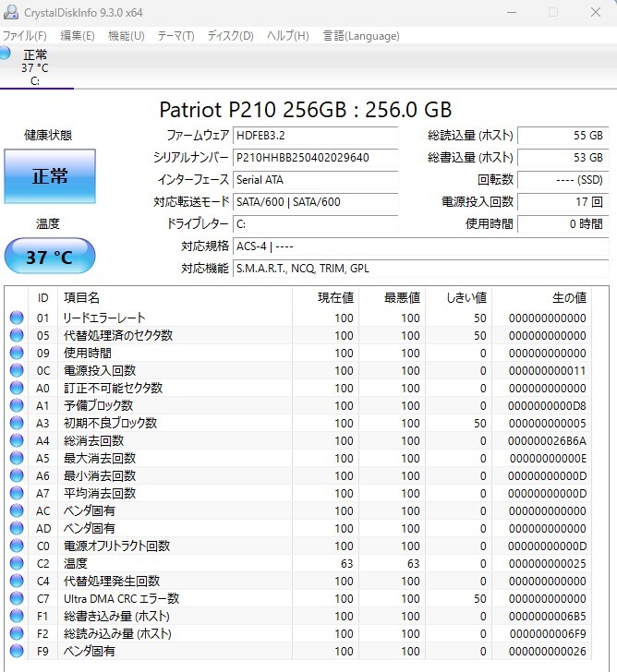Image resolution: width=617 pixels, height=672 pixels.
Task: Click the Patriot P210 256GB drive title
Action: 306,109
